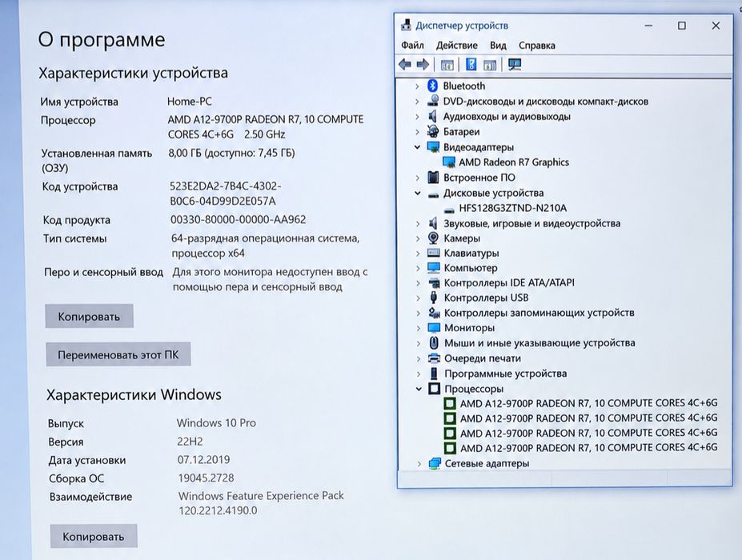Click the Камеры webcam icon
The height and width of the screenshot is (560, 742).
click(x=434, y=238)
